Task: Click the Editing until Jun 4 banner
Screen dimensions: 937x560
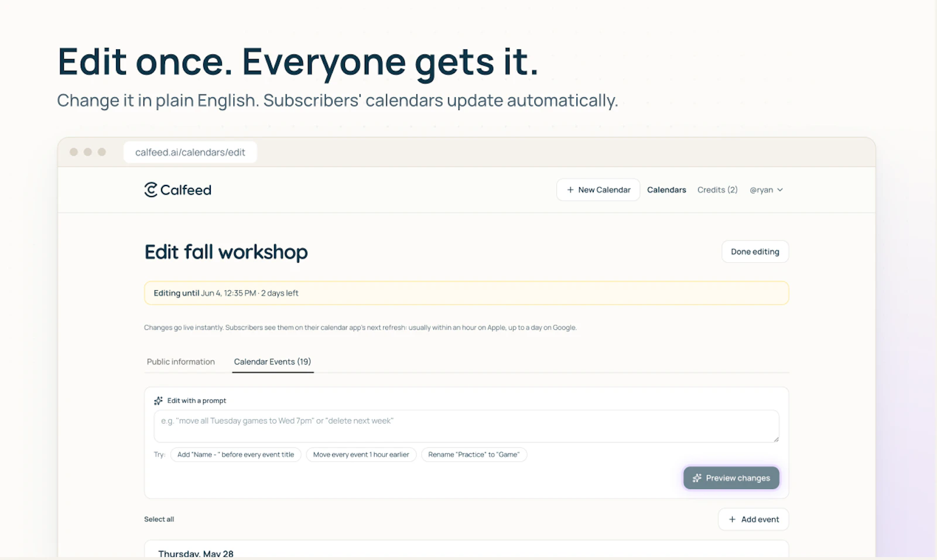Action: tap(466, 293)
